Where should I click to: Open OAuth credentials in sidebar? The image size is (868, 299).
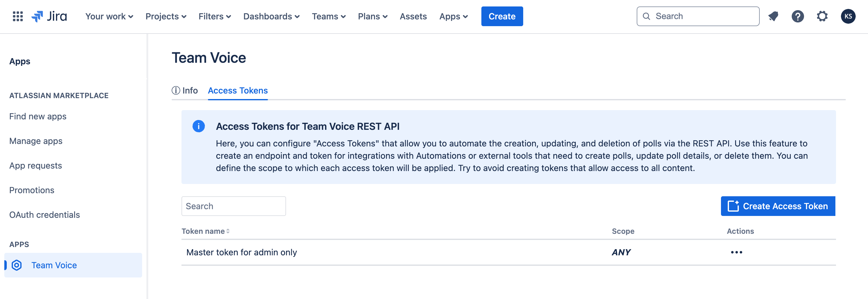coord(45,215)
